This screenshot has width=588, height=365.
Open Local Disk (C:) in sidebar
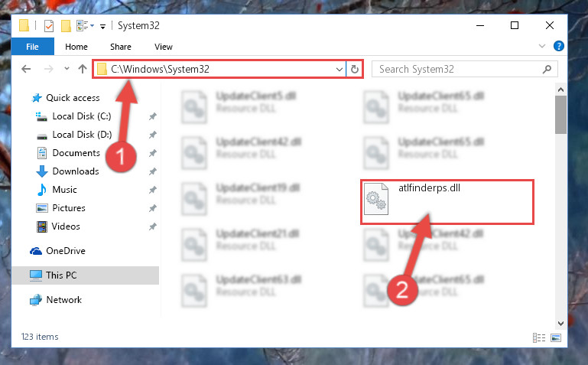click(81, 116)
